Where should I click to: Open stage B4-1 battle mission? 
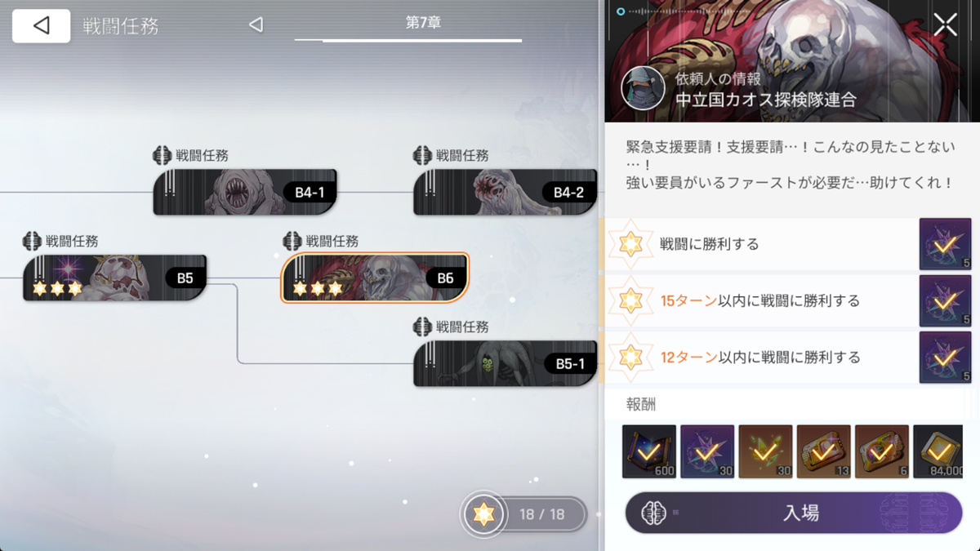(245, 193)
